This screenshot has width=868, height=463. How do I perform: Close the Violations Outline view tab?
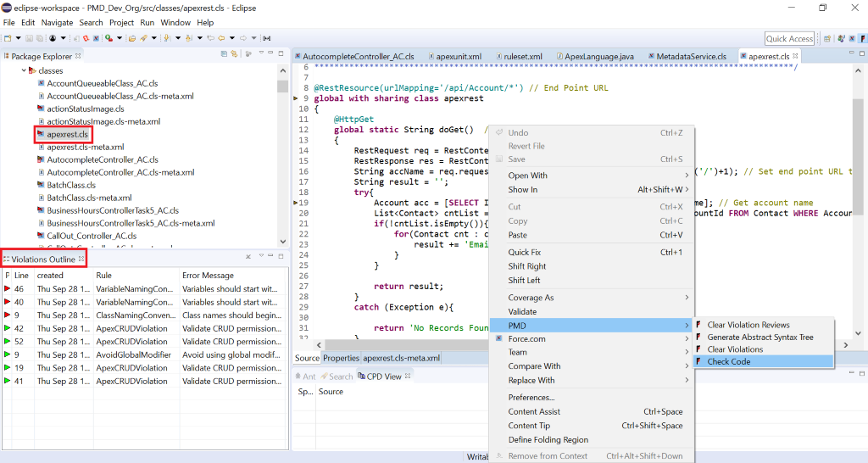pyautogui.click(x=81, y=259)
